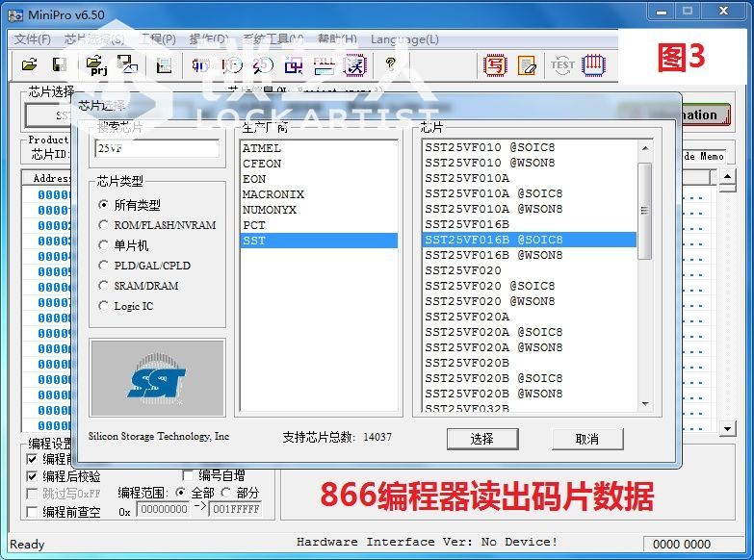Screen dimensions: 754x560
Task: Click the 00000000 start address field
Action: pos(164,509)
